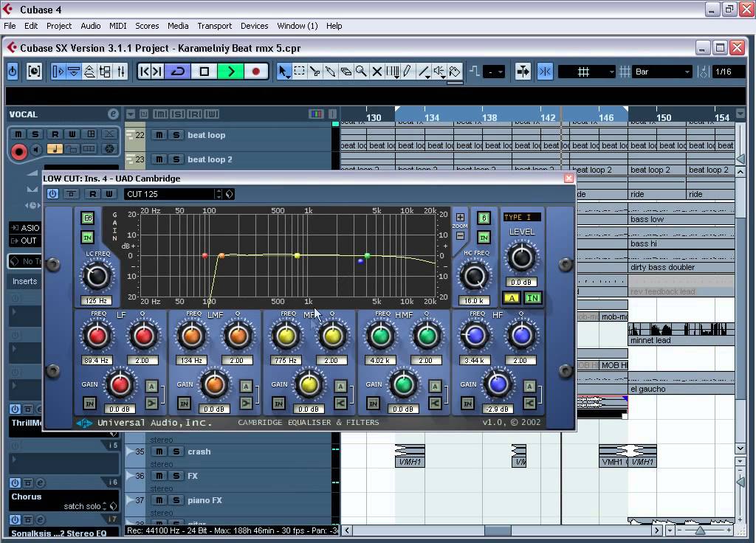Select the Play speaker tool
Image resolution: width=756 pixels, height=543 pixels.
439,72
